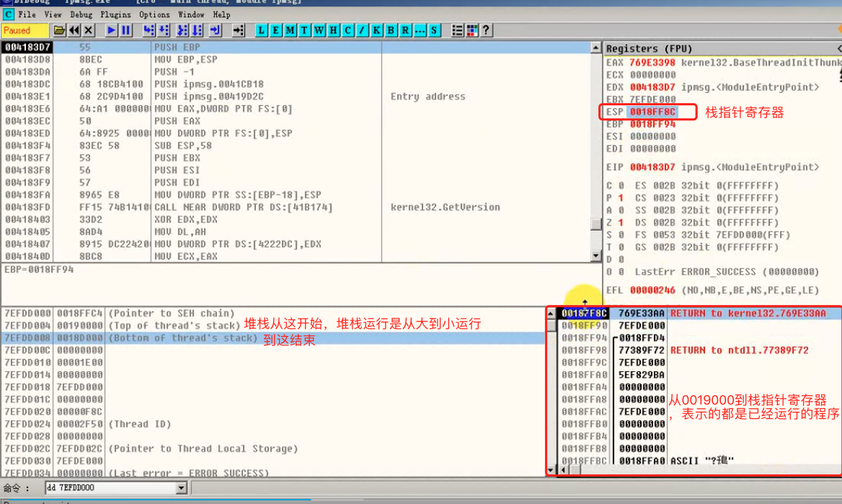842x504 pixels.
Task: Select dump row 7EFDD02C Pointer to Thread Local Storage
Action: tap(273, 448)
